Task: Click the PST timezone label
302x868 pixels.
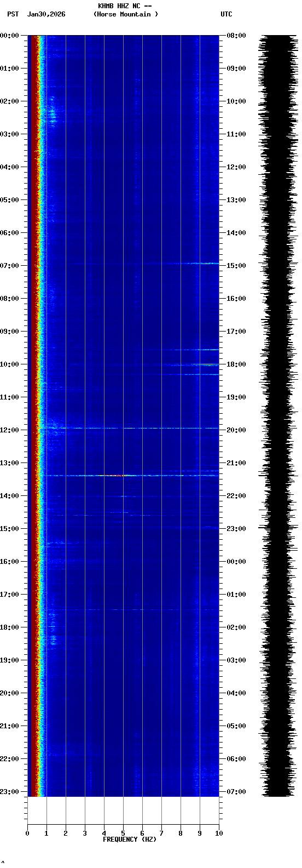Action: click(13, 14)
